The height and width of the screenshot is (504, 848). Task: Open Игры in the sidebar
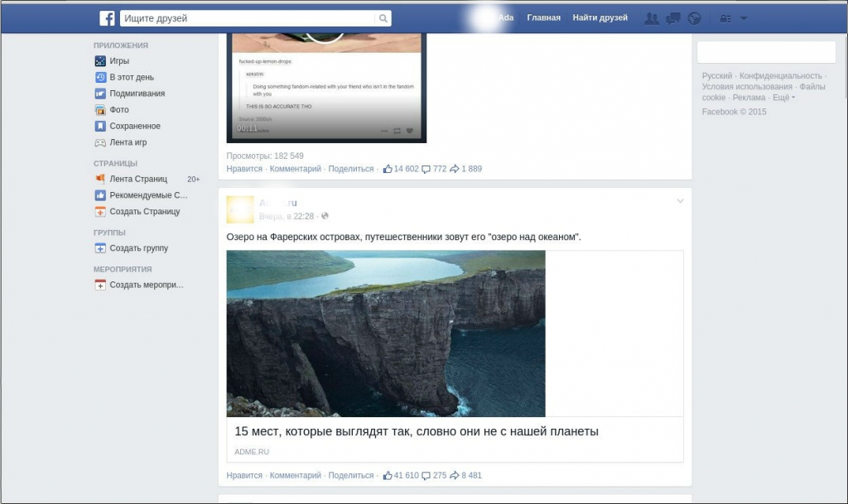tap(119, 61)
